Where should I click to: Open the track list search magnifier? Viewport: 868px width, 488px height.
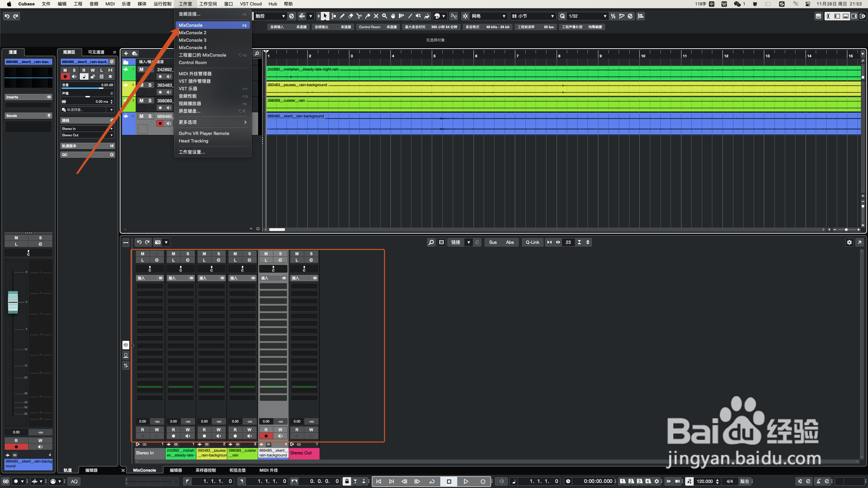click(x=257, y=53)
